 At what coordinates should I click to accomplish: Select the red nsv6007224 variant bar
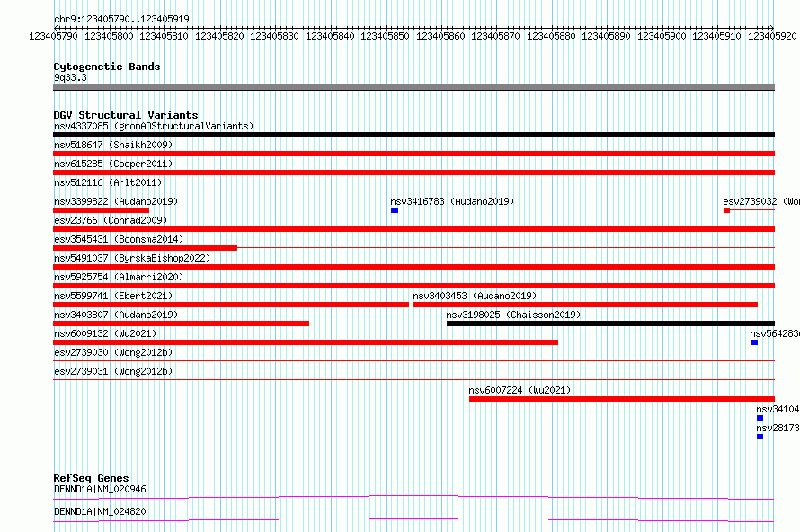(x=622, y=399)
